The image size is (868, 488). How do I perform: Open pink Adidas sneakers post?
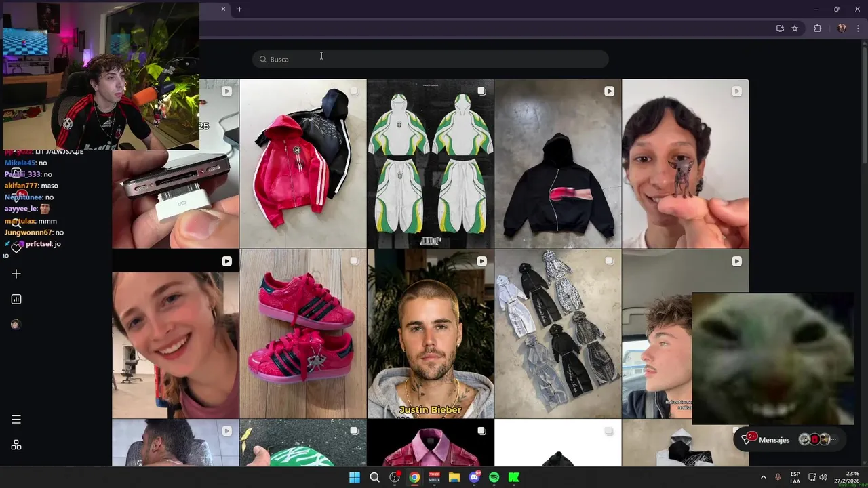click(x=303, y=333)
